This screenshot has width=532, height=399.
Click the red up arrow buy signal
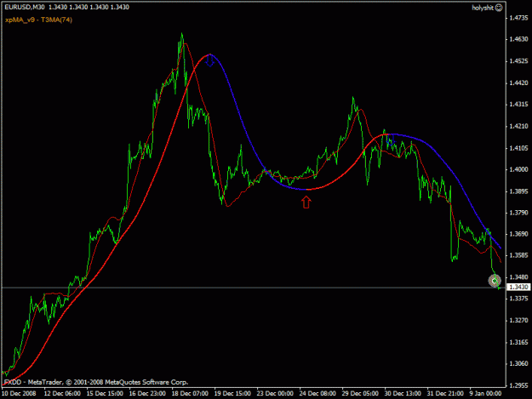click(x=306, y=202)
